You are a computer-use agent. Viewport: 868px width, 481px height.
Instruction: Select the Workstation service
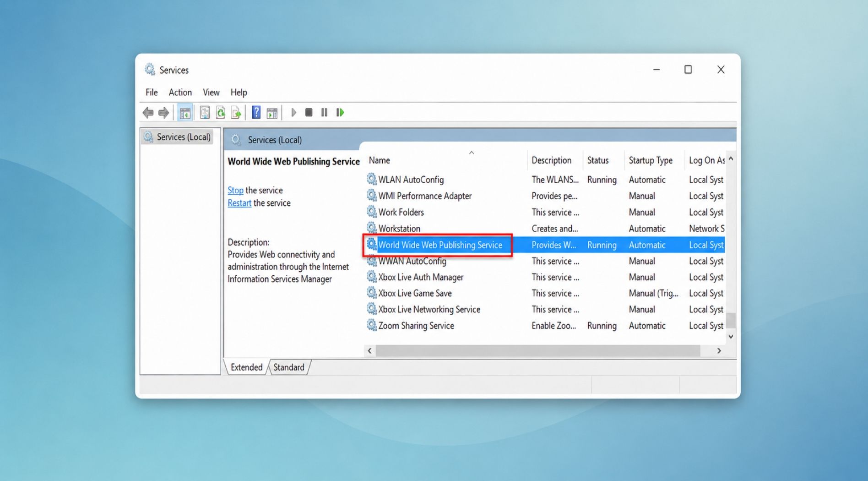(x=545, y=228)
